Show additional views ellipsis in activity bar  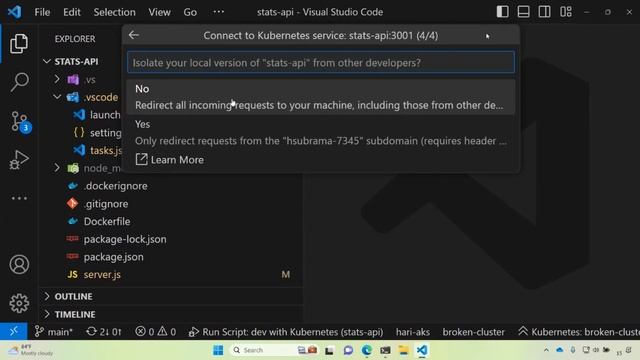tap(19, 198)
